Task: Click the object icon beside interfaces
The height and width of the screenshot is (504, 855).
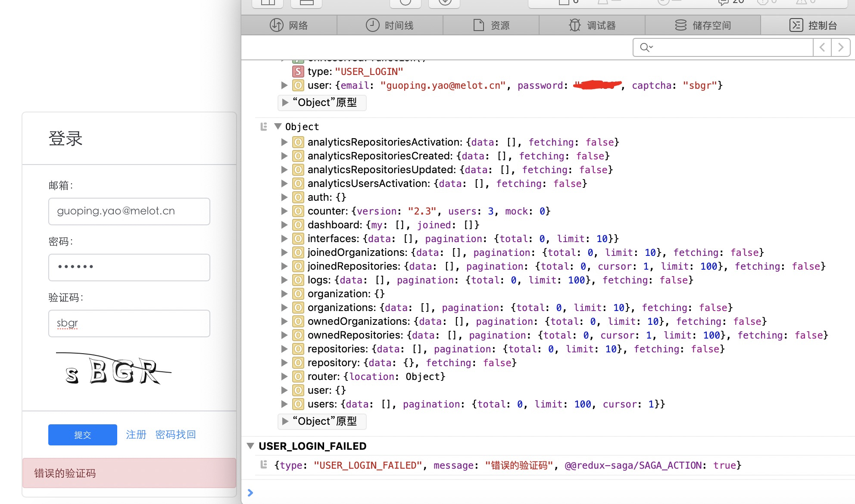Action: click(x=298, y=239)
